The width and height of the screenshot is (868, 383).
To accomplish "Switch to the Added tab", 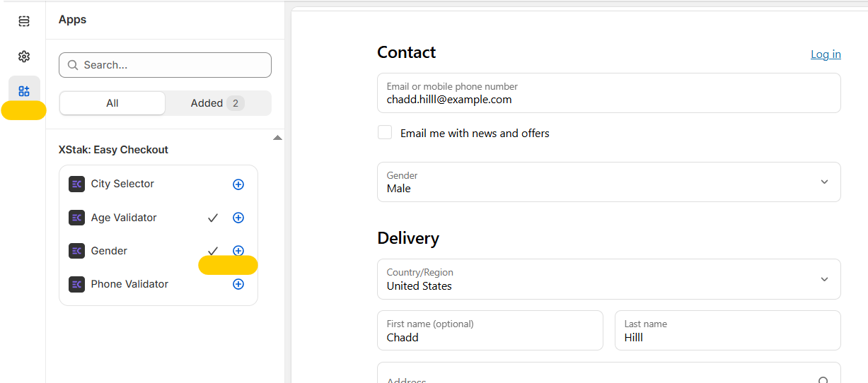I will [x=217, y=103].
